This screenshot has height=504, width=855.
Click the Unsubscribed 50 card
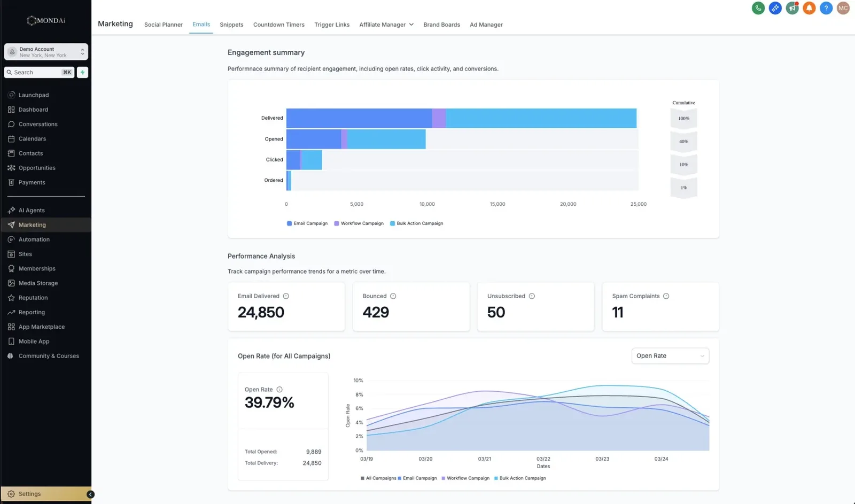535,307
